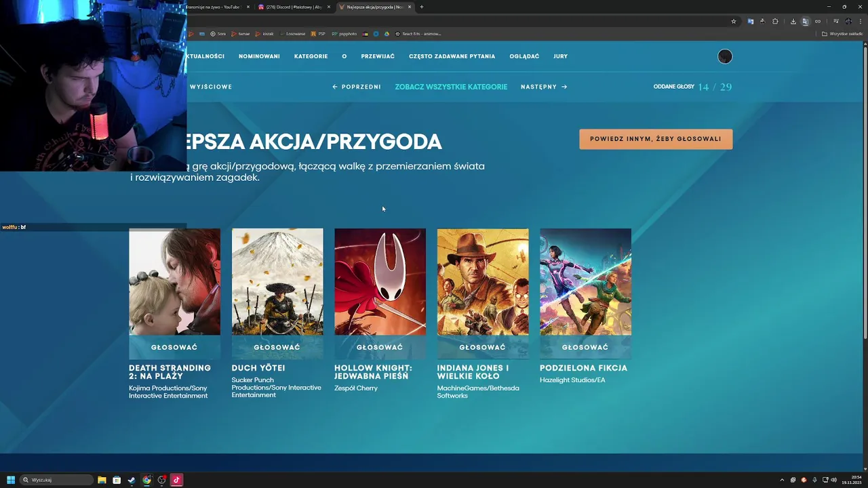
Task: Open the twmae bookmark
Action: (241, 33)
